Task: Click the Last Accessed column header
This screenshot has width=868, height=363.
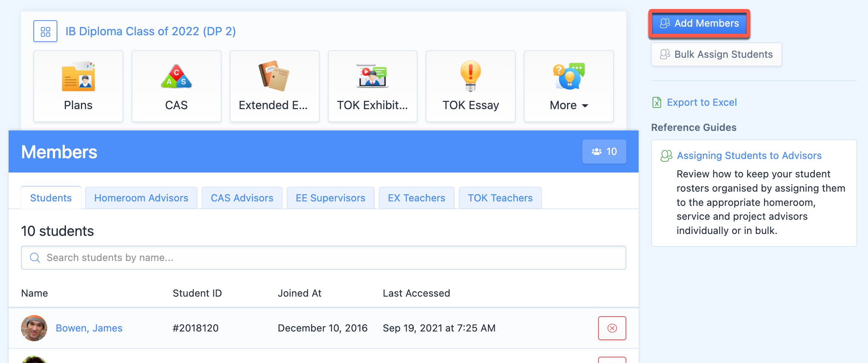Action: pyautogui.click(x=416, y=293)
